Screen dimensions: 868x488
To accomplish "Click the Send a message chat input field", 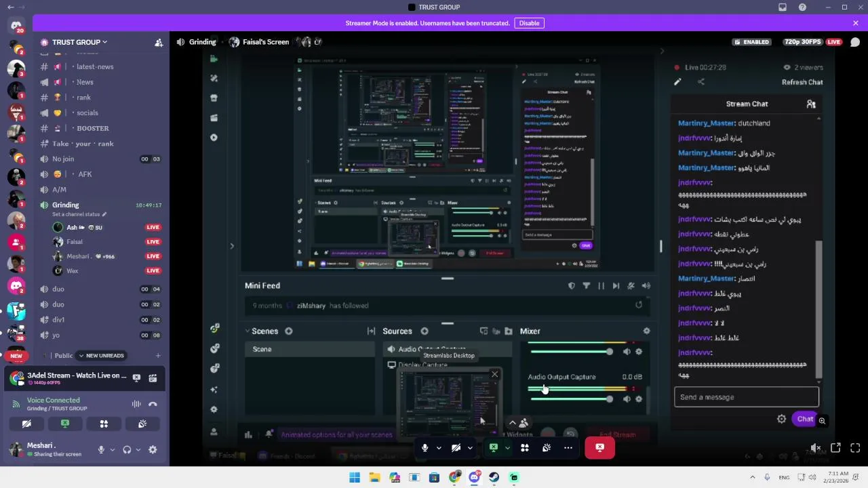I will [747, 397].
